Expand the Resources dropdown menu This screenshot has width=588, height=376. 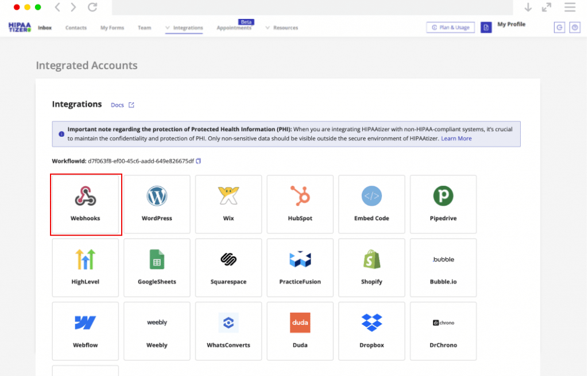tap(281, 28)
